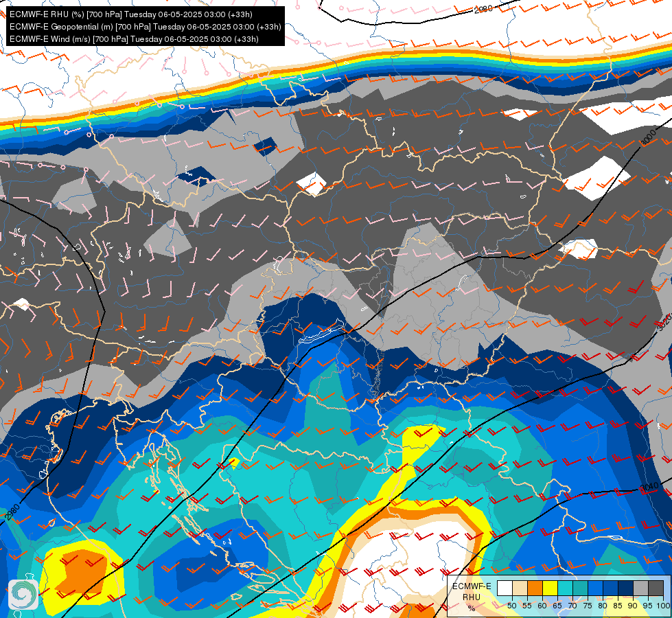This screenshot has width=672, height=618.
Task: Select the light gray 90–95 legend swatch
Action: point(640,588)
